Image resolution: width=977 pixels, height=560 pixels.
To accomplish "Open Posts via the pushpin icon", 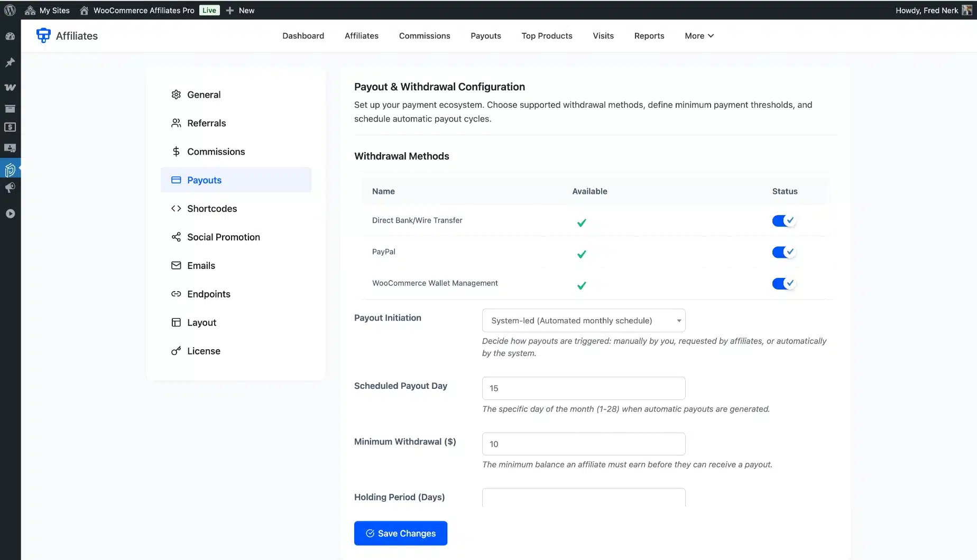I will (x=10, y=63).
